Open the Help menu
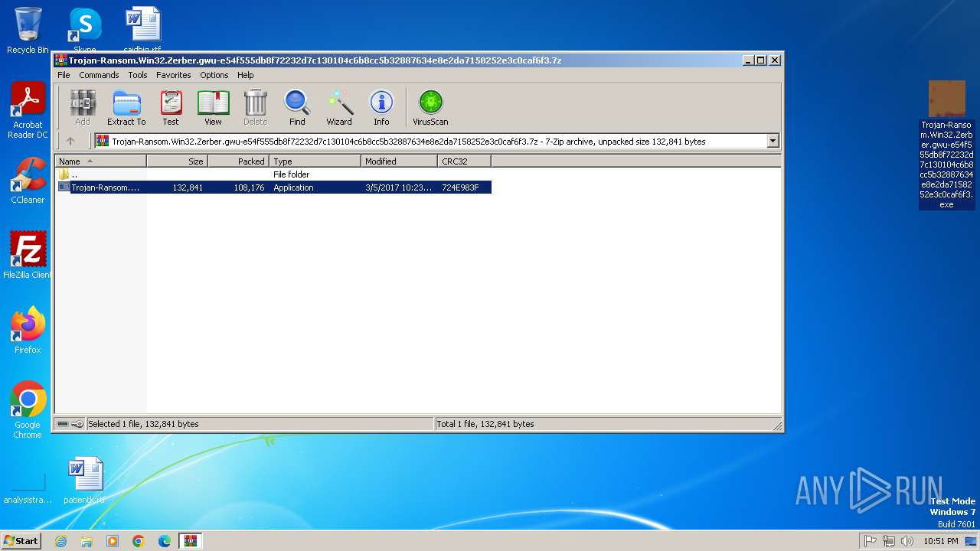Screen dimensions: 980x551 [245, 75]
